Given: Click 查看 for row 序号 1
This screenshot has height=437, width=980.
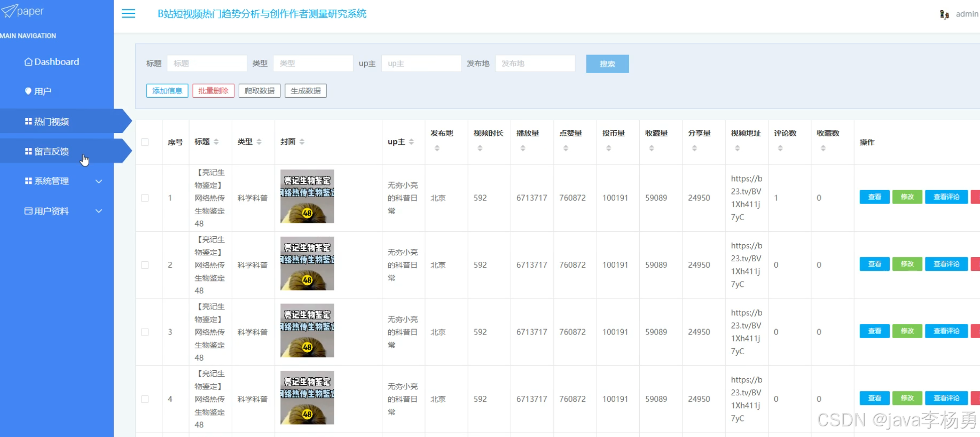Looking at the screenshot, I should (874, 197).
